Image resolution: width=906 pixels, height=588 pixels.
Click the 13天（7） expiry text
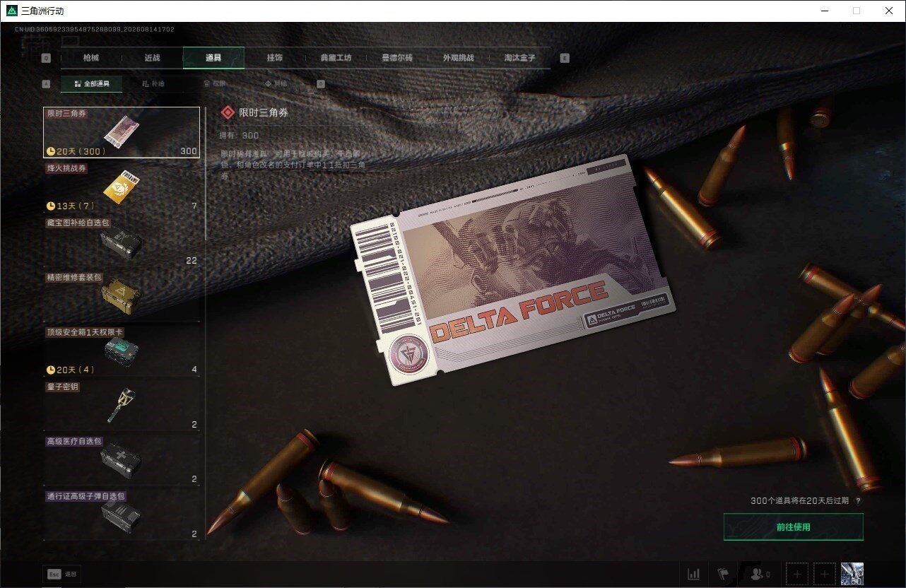(x=76, y=206)
